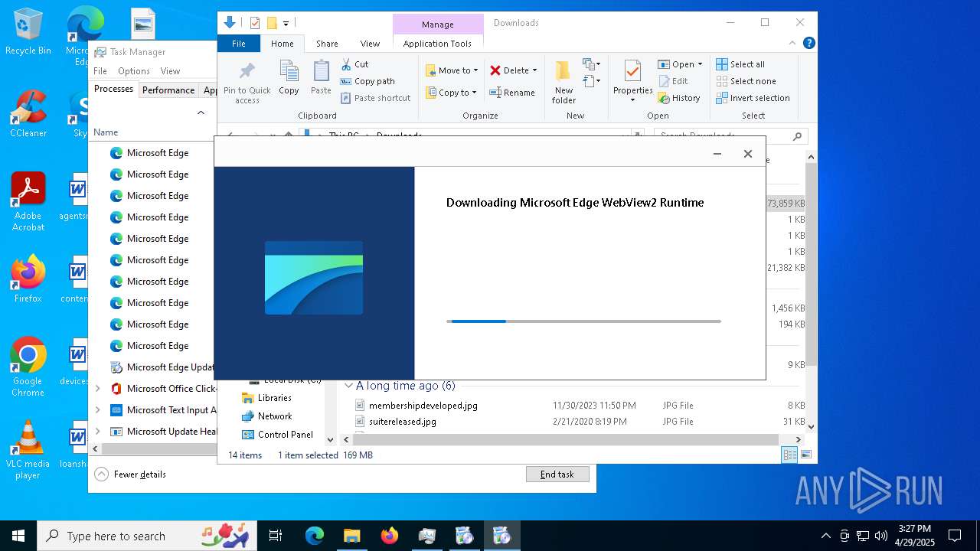Select membershipdeveloped.jpg file
This screenshot has width=980, height=551.
click(423, 406)
